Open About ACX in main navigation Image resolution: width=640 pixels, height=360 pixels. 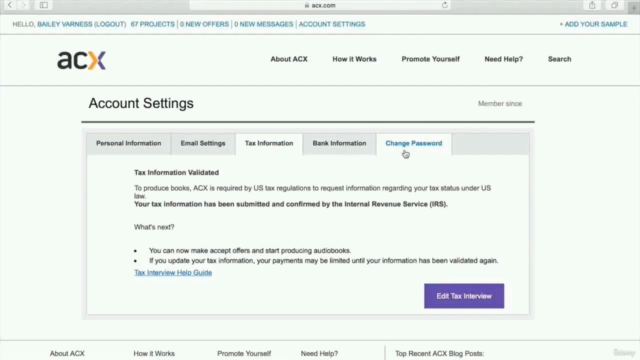(x=289, y=59)
